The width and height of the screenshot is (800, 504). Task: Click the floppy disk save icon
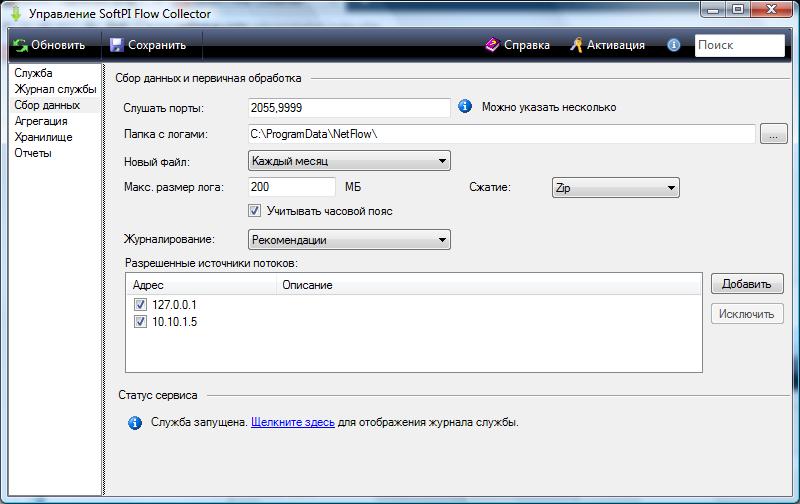pyautogui.click(x=117, y=45)
